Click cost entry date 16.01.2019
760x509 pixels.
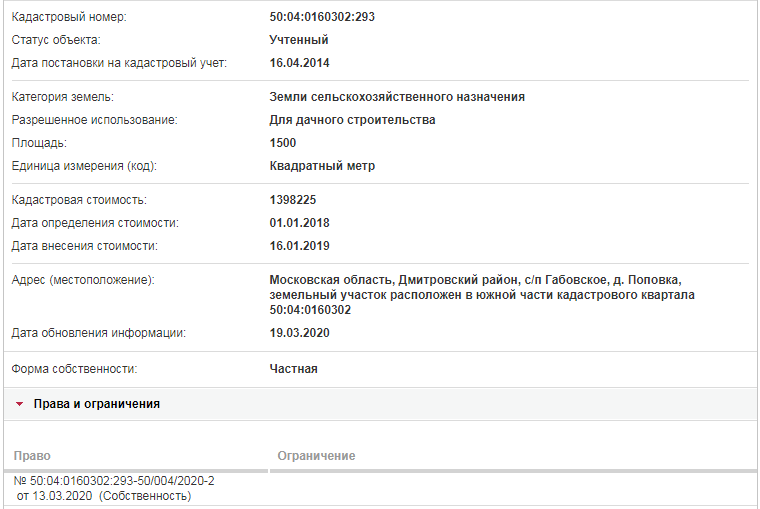click(299, 246)
